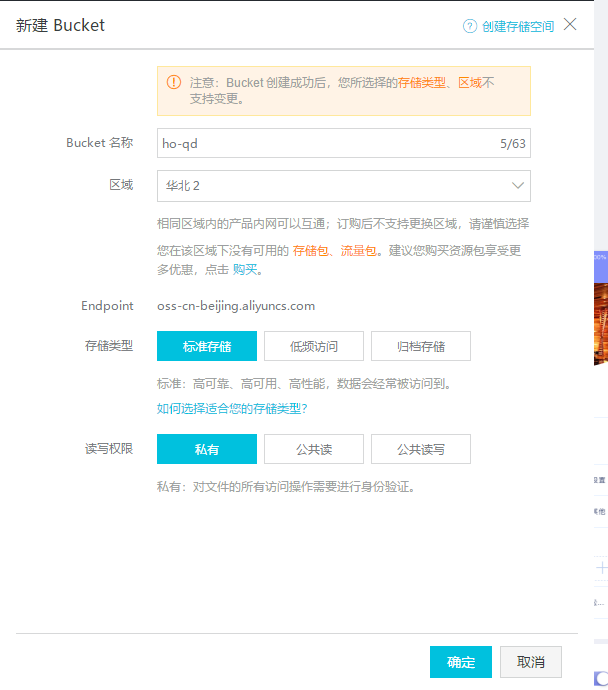Screen dimensions: 608x690
Task: Open the 购买 purchase link
Action: (x=245, y=269)
